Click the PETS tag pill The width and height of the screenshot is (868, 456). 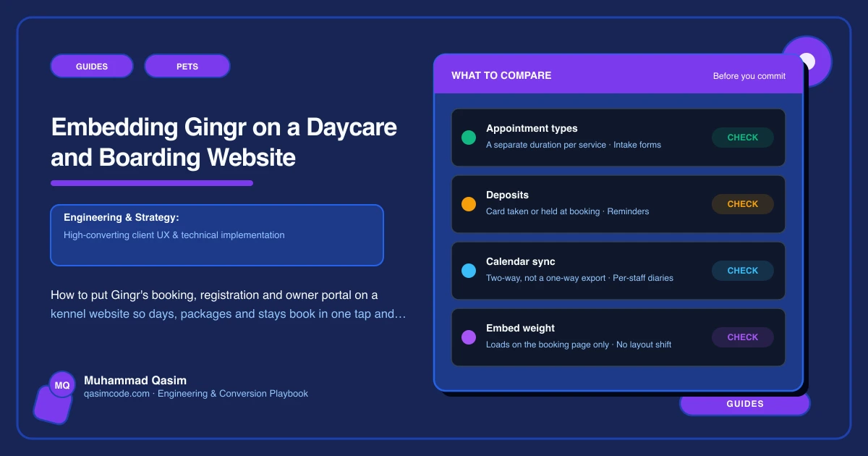pyautogui.click(x=187, y=67)
